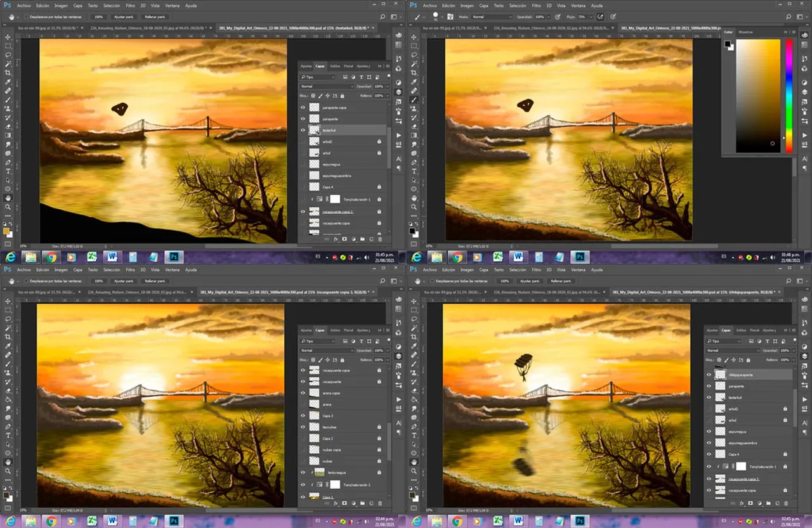Select the Eyedropper tool in textarbol window
812x528 pixels.
[x=8, y=82]
